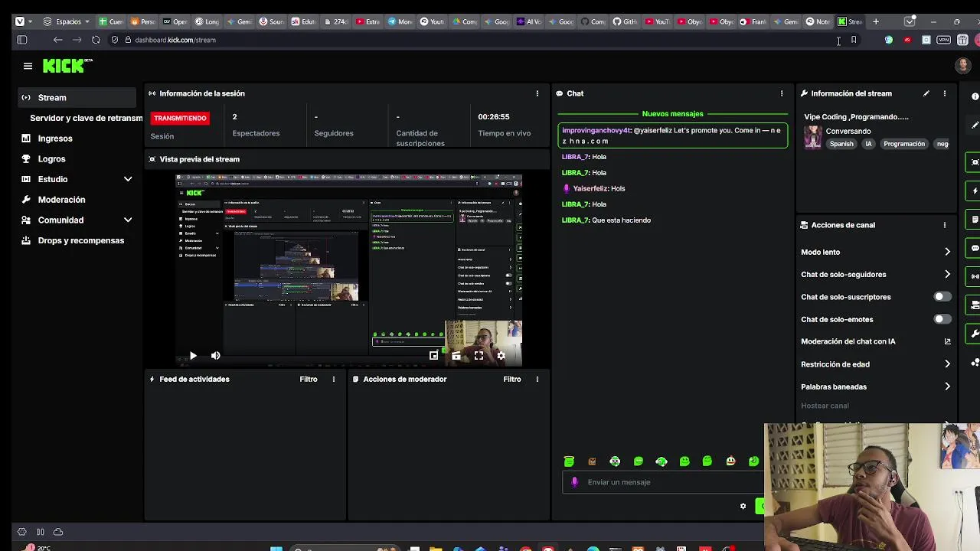Go back in the browser

[58, 40]
